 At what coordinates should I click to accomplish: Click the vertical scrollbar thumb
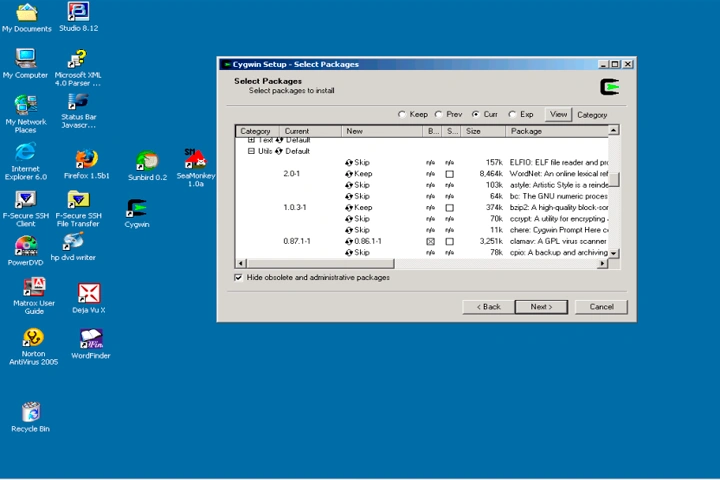pos(614,180)
